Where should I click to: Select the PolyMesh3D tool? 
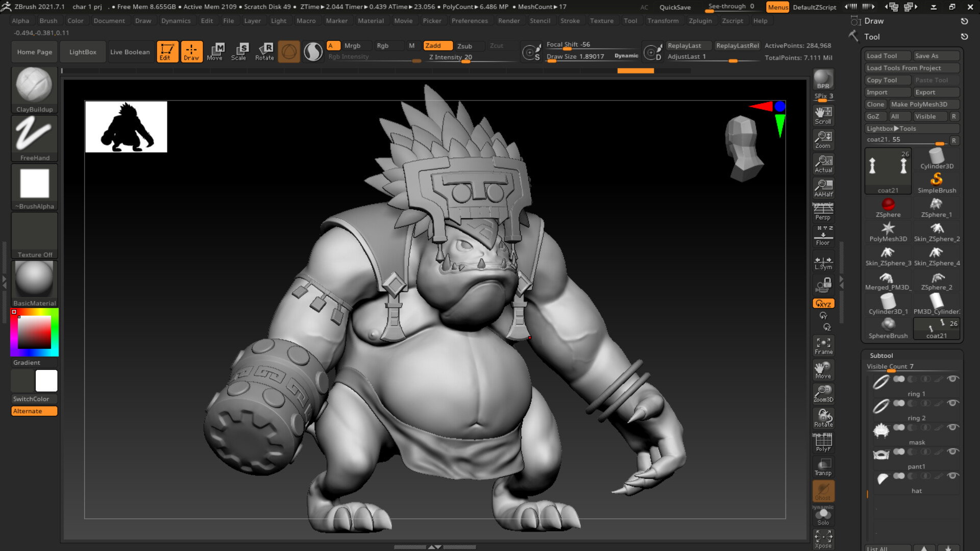[888, 230]
